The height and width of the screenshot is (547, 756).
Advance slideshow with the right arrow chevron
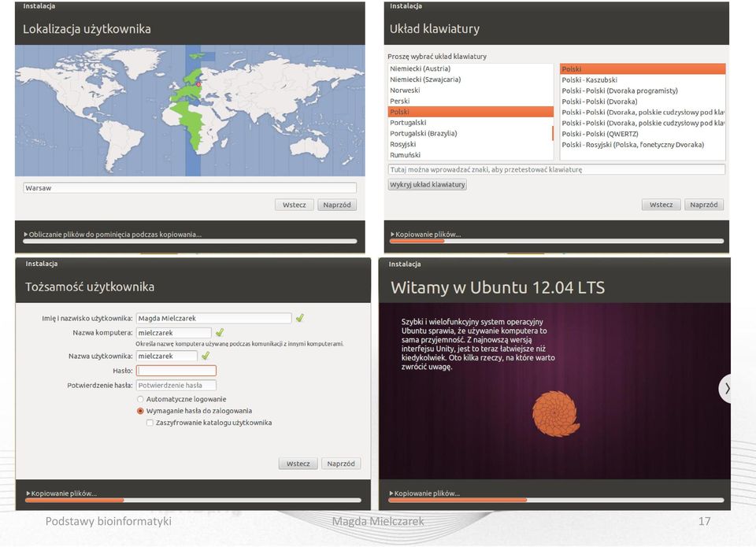[725, 388]
